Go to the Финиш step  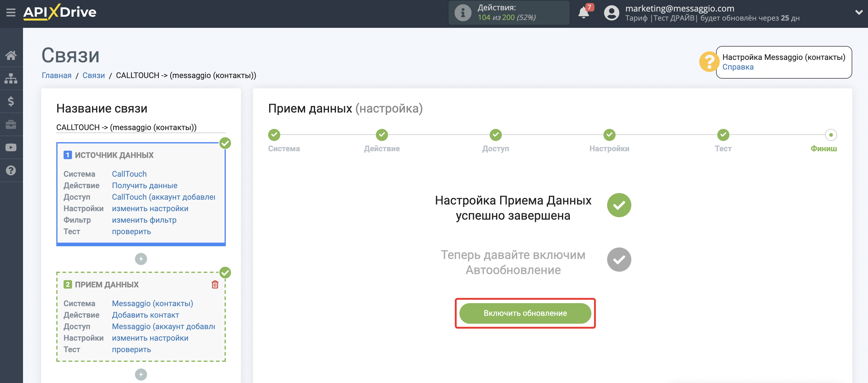coord(830,135)
